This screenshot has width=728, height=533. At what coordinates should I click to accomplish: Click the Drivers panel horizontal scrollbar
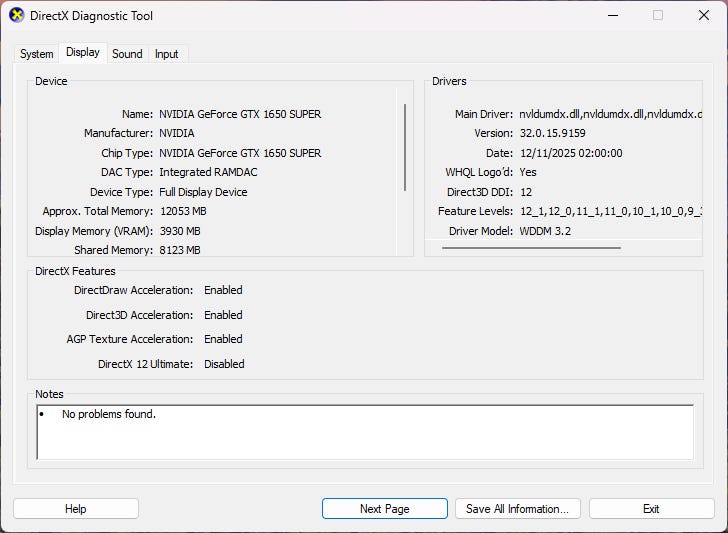click(x=531, y=248)
